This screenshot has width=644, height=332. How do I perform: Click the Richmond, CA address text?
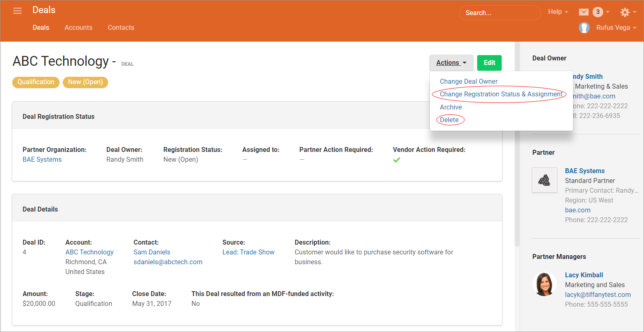(x=86, y=262)
